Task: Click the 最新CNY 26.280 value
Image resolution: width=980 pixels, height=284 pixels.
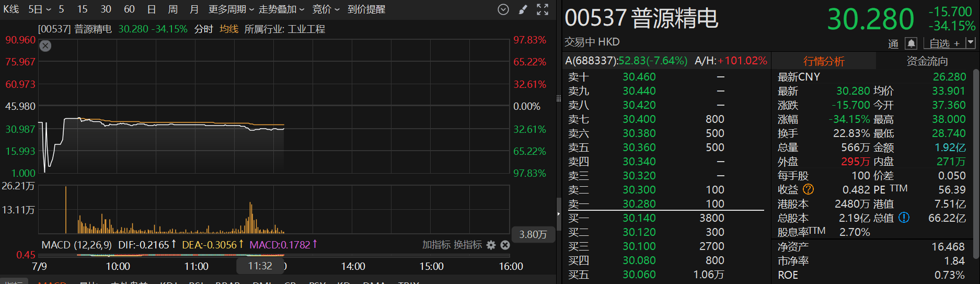Action: 949,77
